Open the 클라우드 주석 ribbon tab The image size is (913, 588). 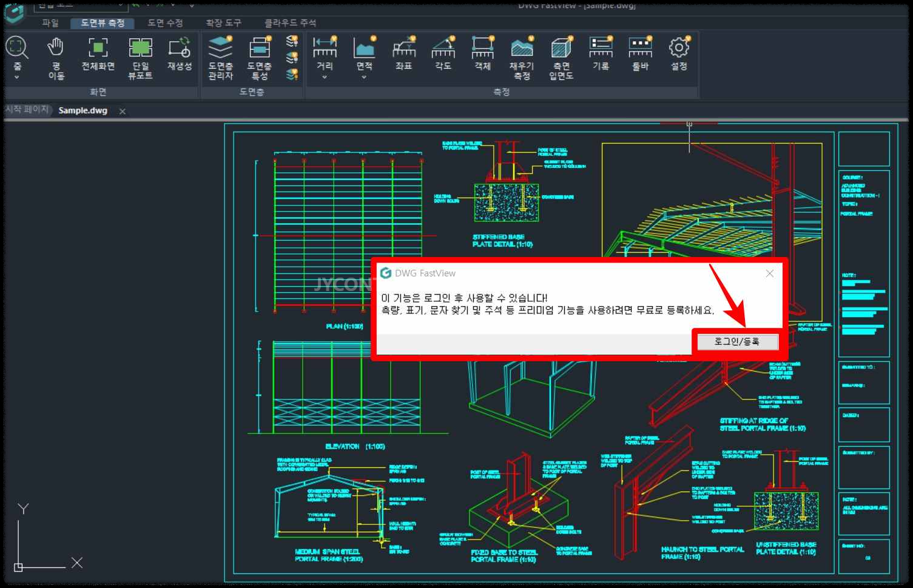(x=290, y=23)
